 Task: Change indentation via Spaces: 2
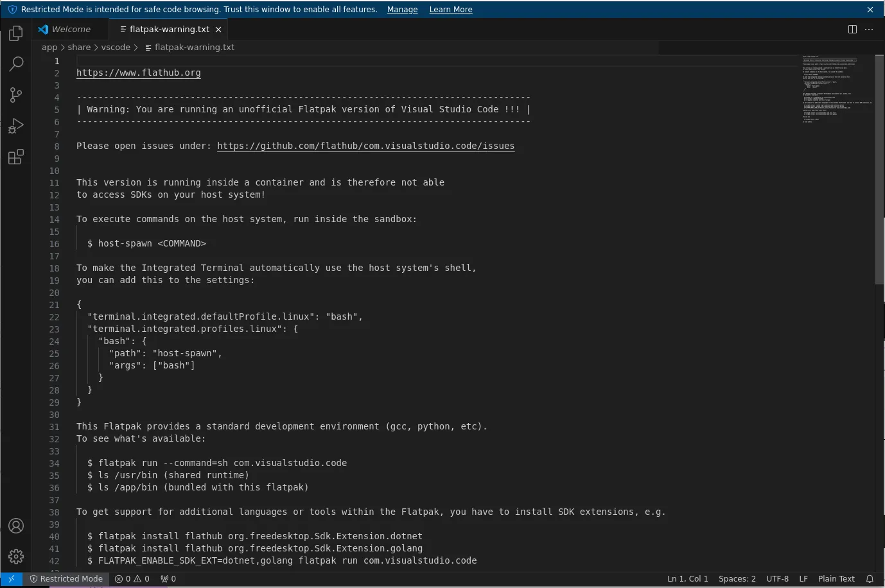(737, 578)
